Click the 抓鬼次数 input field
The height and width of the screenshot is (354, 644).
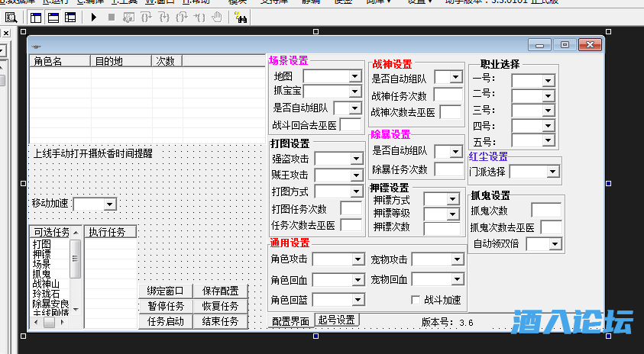tap(545, 211)
